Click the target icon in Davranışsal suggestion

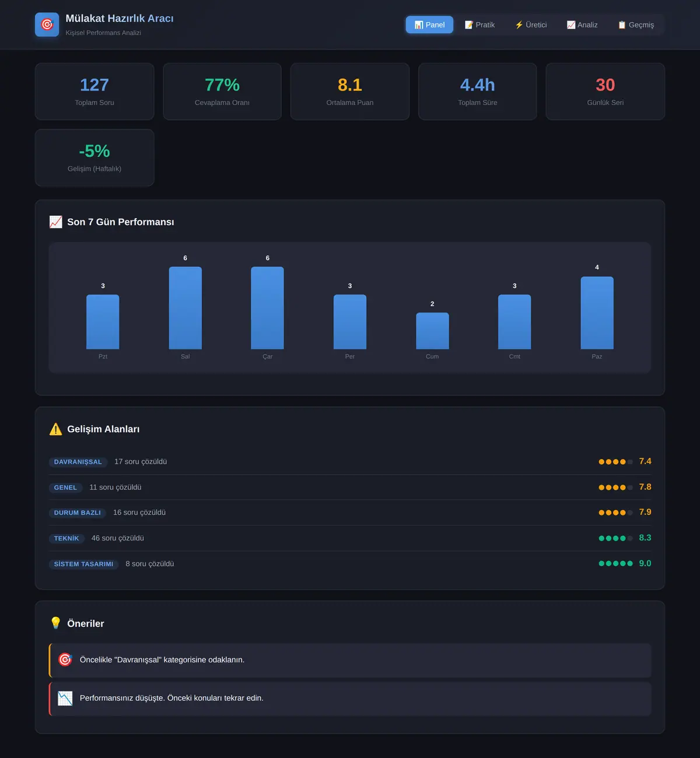tap(65, 659)
